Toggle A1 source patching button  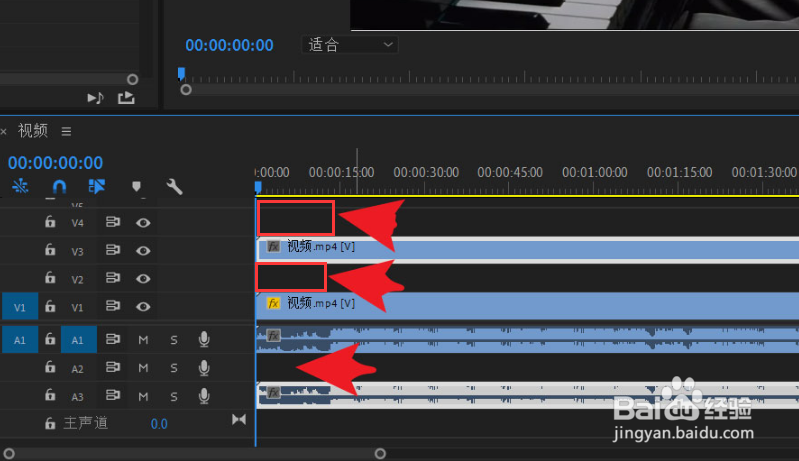20,340
